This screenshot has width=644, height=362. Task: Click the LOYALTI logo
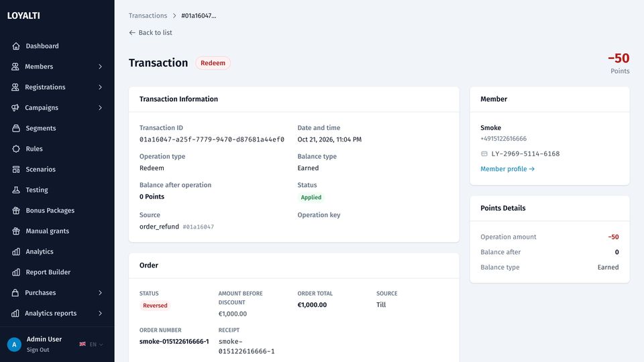point(23,15)
